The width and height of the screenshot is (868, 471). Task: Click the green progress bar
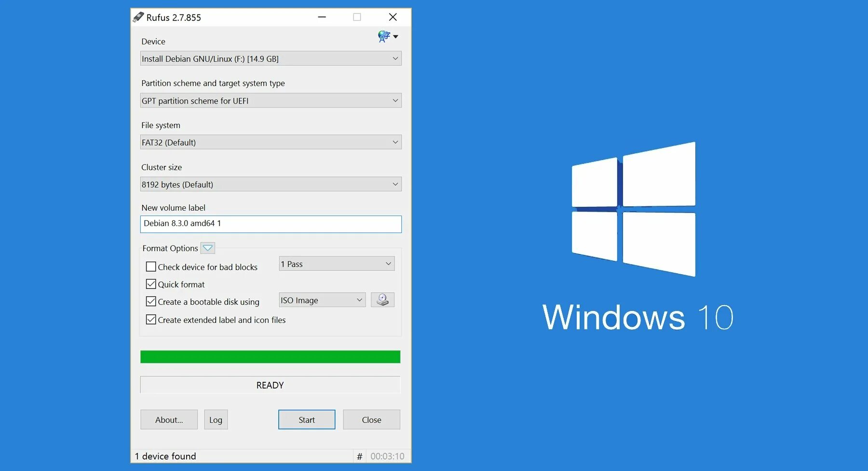coord(270,357)
